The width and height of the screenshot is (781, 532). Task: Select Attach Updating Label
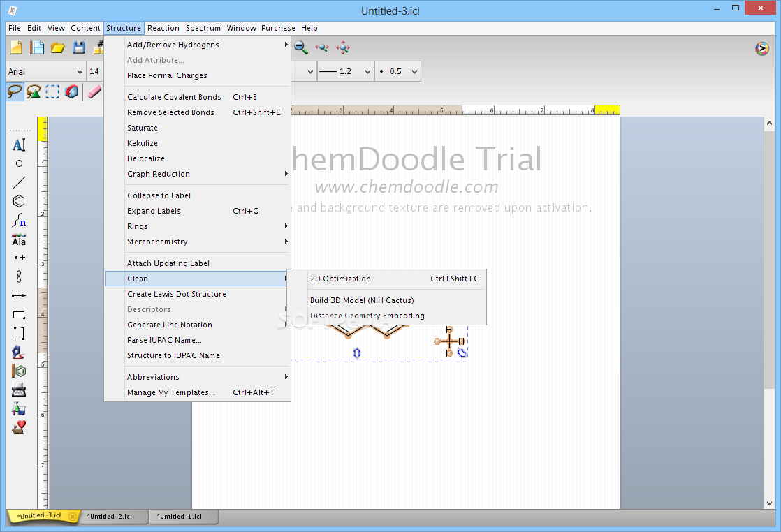tap(198, 264)
